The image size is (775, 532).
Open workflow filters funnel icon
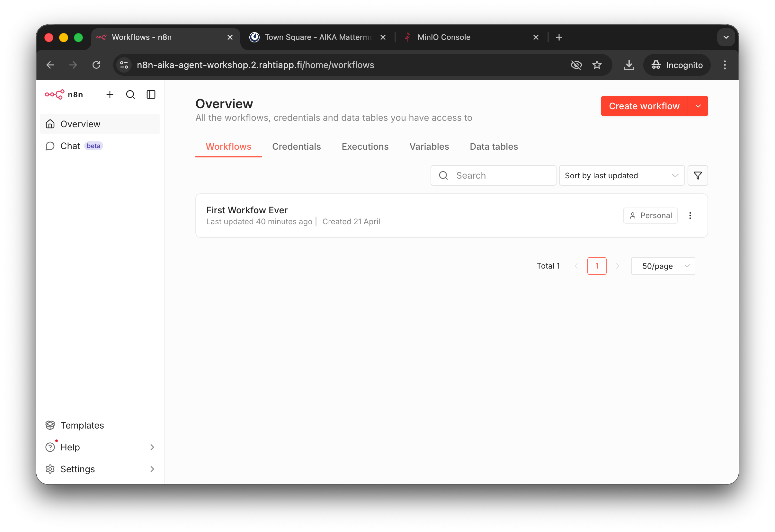coord(698,176)
